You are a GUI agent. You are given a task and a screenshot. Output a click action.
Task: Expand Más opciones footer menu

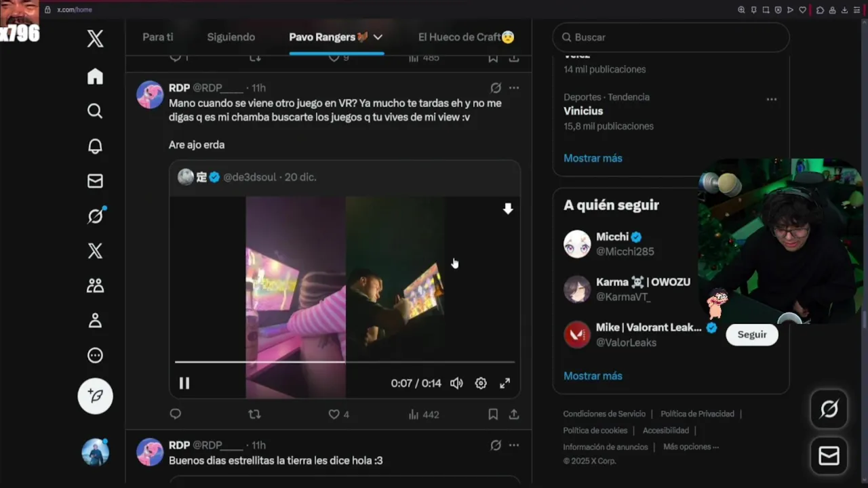(691, 447)
